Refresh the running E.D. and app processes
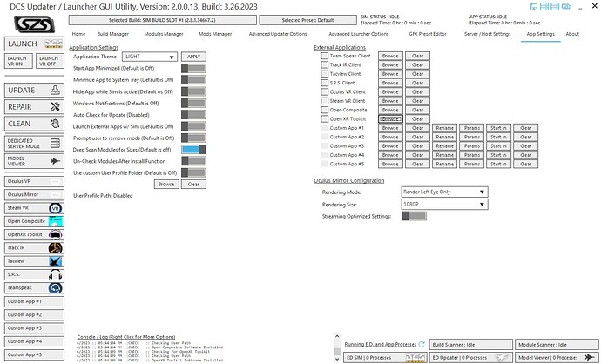 (422, 345)
